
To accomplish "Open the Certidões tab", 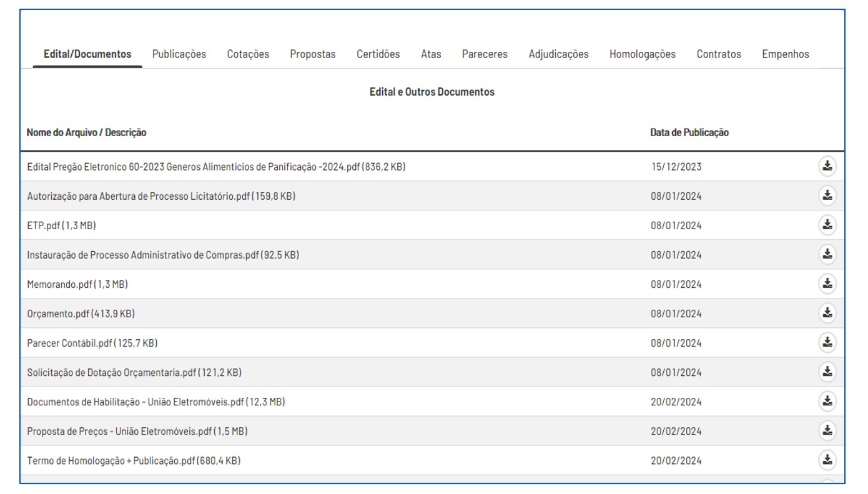I will [378, 54].
